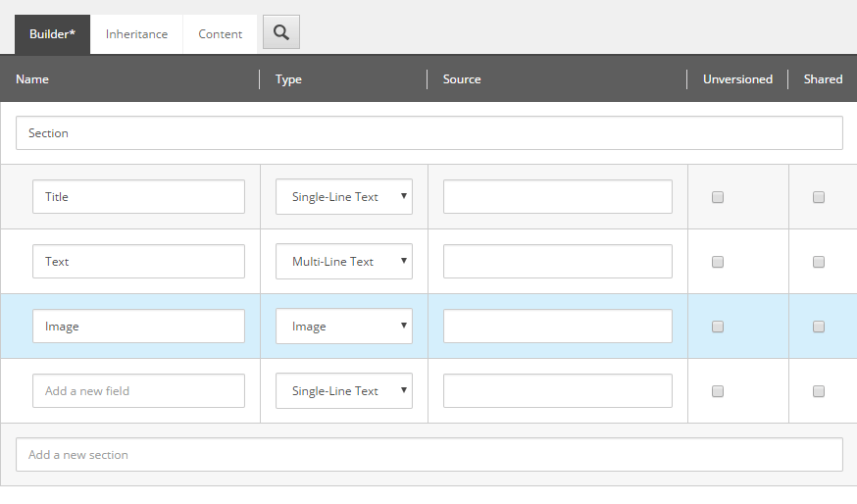Click the search magnifier icon
857x504 pixels.
[281, 32]
